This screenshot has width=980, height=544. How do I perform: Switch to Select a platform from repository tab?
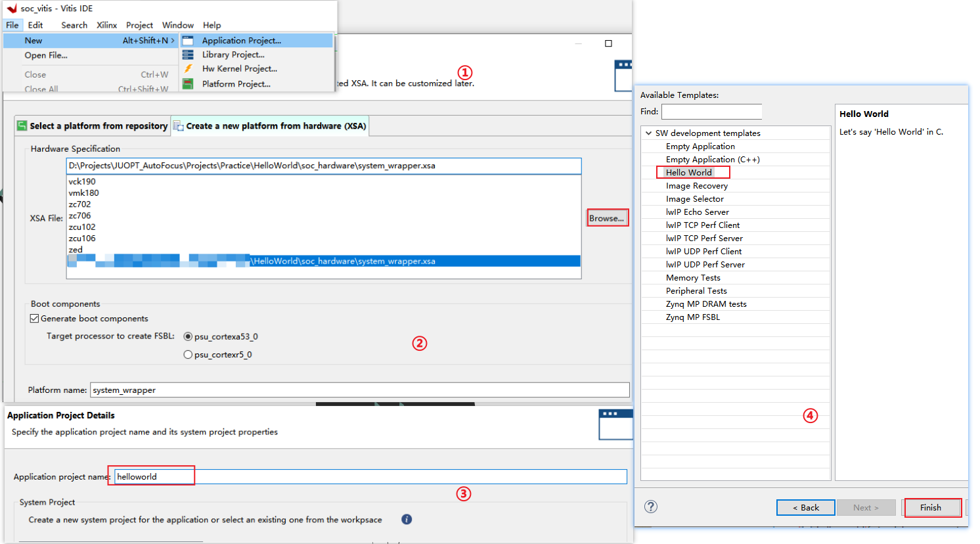pos(93,125)
